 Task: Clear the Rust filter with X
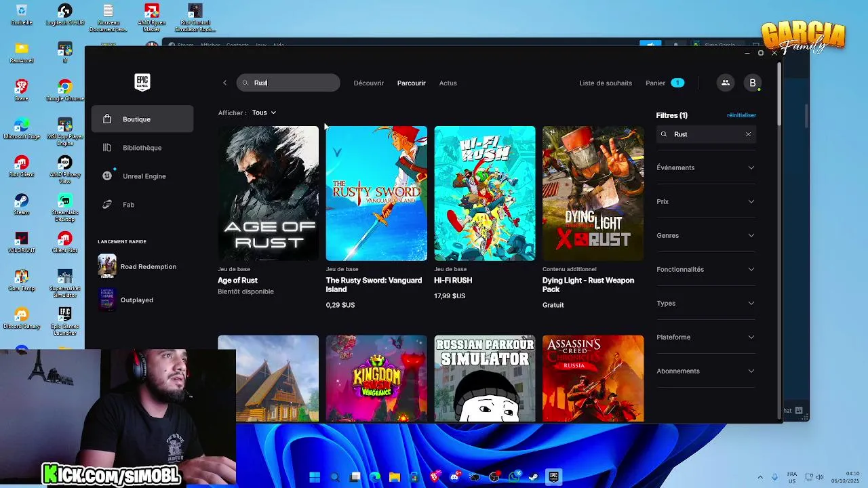click(x=748, y=134)
